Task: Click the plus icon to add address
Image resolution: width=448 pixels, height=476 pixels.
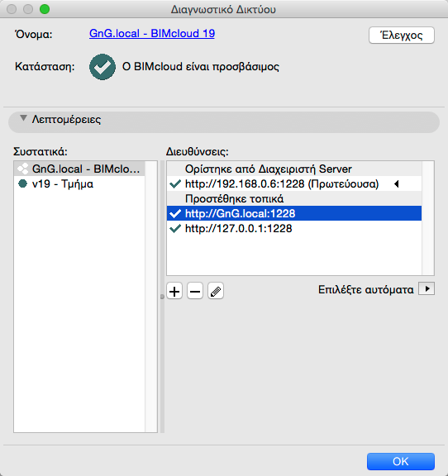Action: pos(174,291)
